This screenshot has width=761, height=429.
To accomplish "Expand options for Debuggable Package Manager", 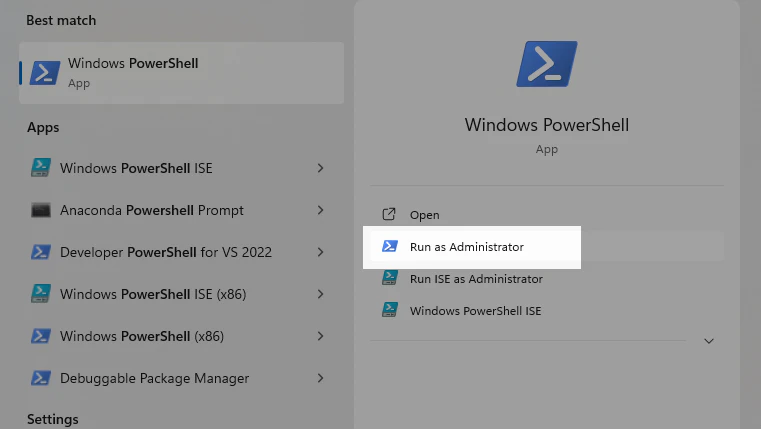I will pos(320,378).
